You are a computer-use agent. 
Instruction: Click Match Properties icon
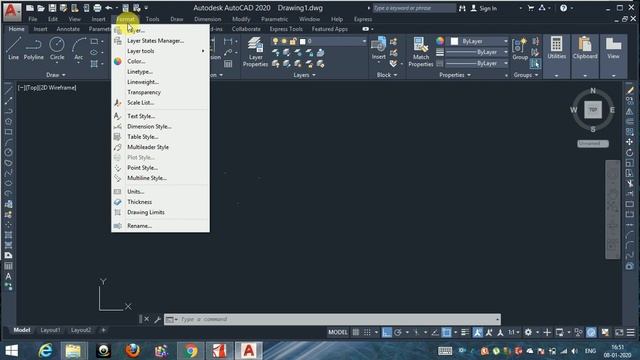pyautogui.click(x=420, y=51)
